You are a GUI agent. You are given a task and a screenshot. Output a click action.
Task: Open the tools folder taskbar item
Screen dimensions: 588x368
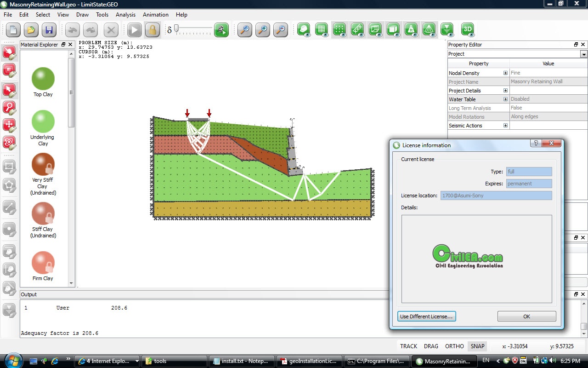[x=174, y=361]
